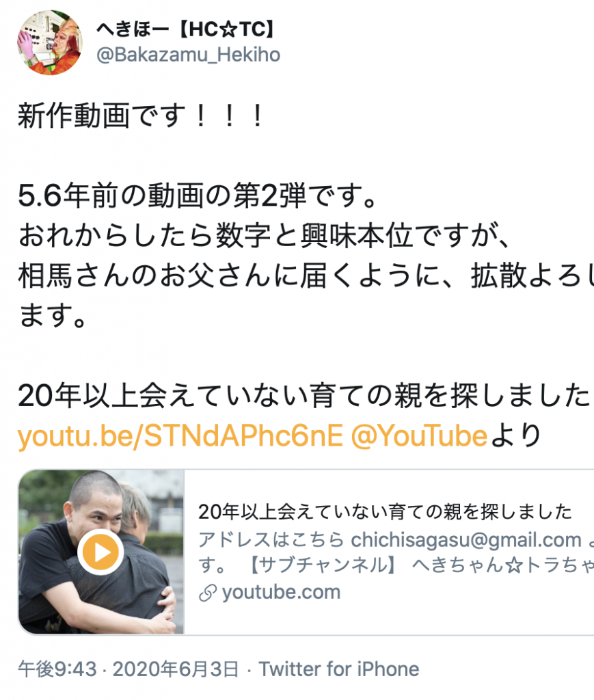Open the hugging men video thumbnail
The image size is (594, 700).
(101, 552)
